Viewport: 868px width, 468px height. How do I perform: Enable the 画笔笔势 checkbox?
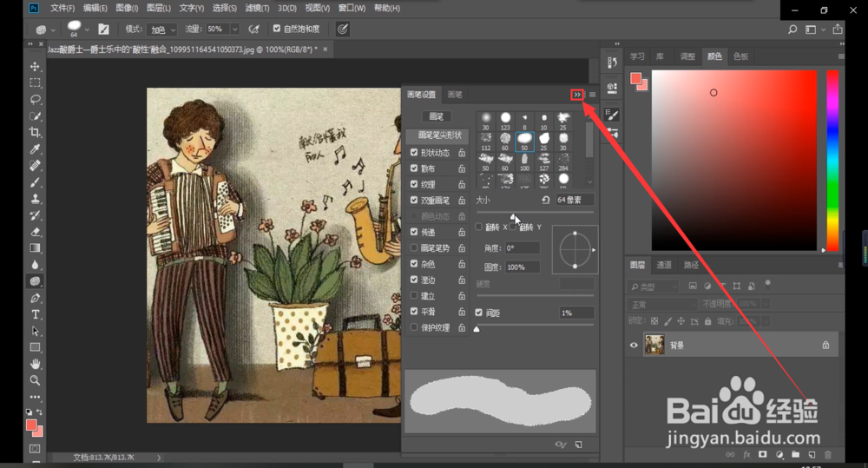tap(413, 247)
